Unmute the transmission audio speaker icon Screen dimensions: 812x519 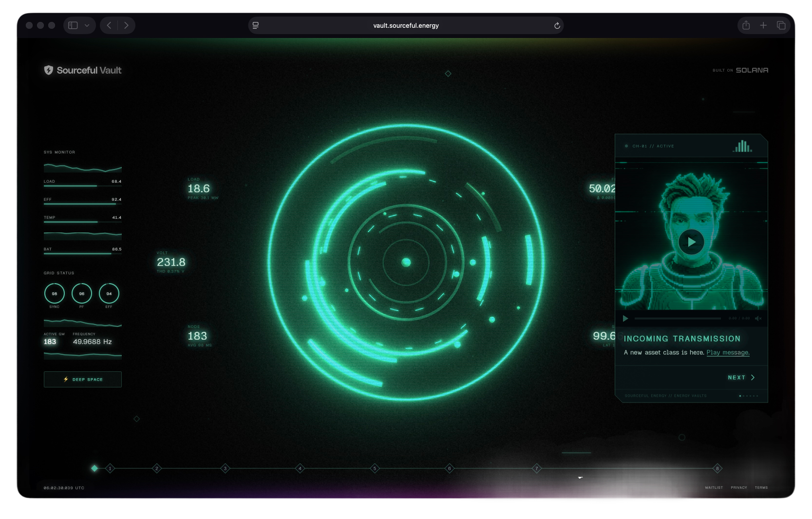tap(758, 318)
